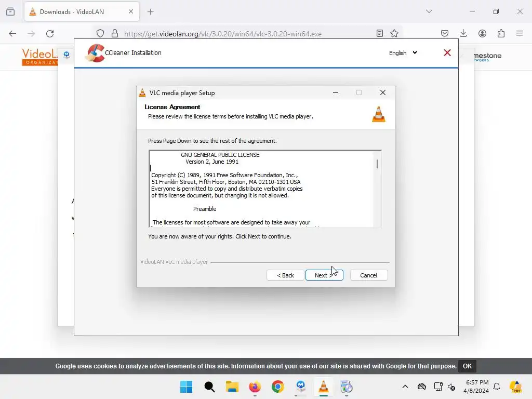
Task: Open the Firefox account icon
Action: (482, 33)
